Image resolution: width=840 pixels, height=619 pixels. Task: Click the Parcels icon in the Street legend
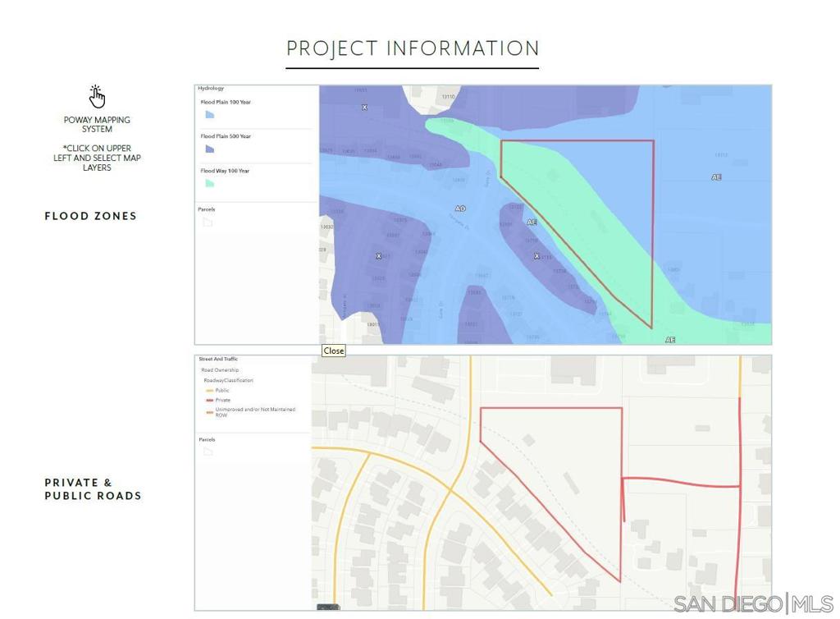coord(208,452)
